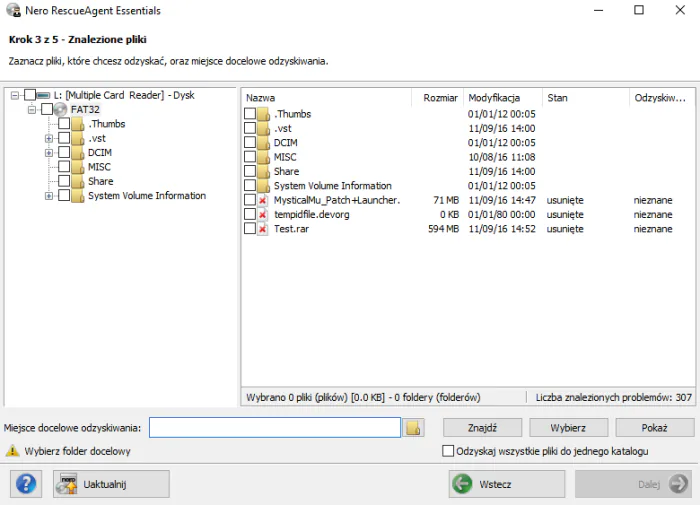Image resolution: width=700 pixels, height=505 pixels.
Task: Click the Uaktualnij update button
Action: pyautogui.click(x=111, y=484)
